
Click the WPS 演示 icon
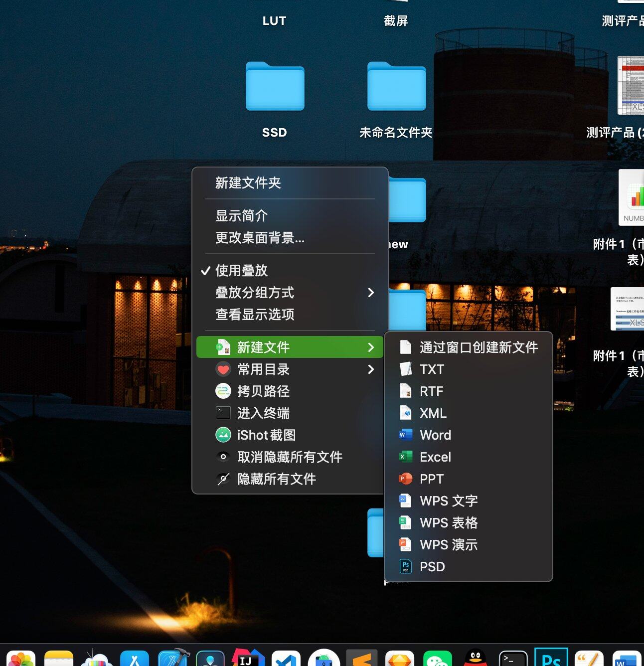[405, 544]
